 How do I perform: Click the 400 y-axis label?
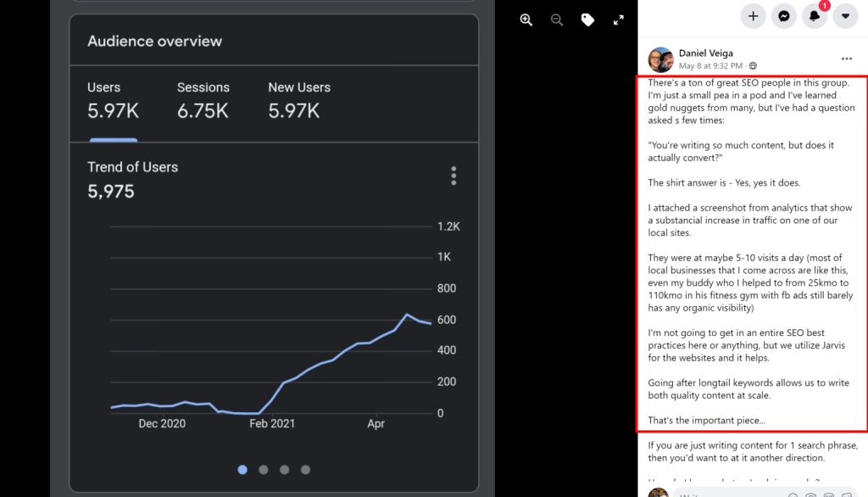(447, 350)
